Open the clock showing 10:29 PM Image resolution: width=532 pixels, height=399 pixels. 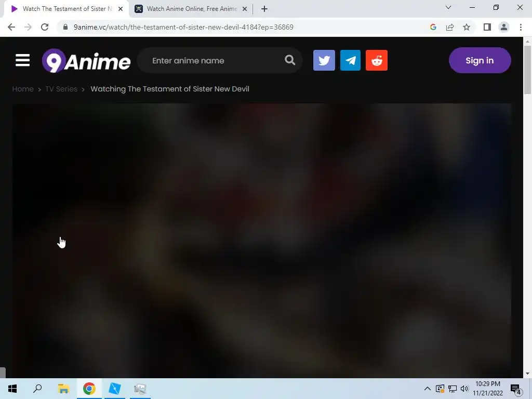coord(488,389)
